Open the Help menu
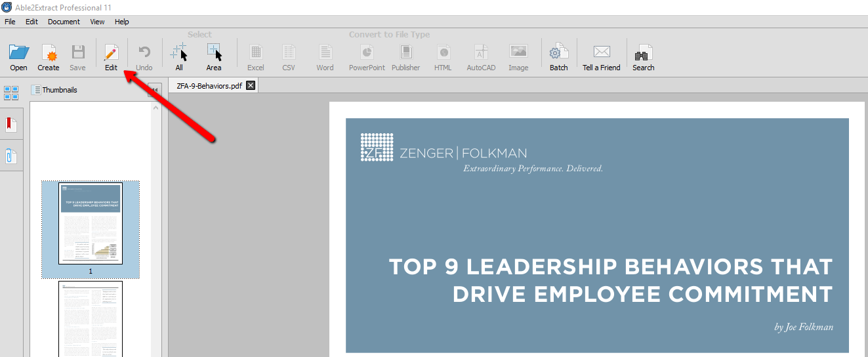This screenshot has height=357, width=868. (x=122, y=22)
